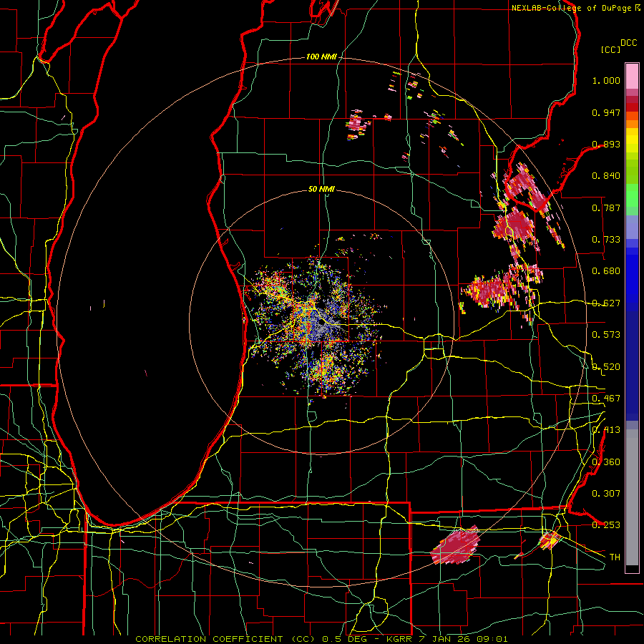Click the 0.307 legend value
This screenshot has height=644, width=644.
[x=606, y=494]
